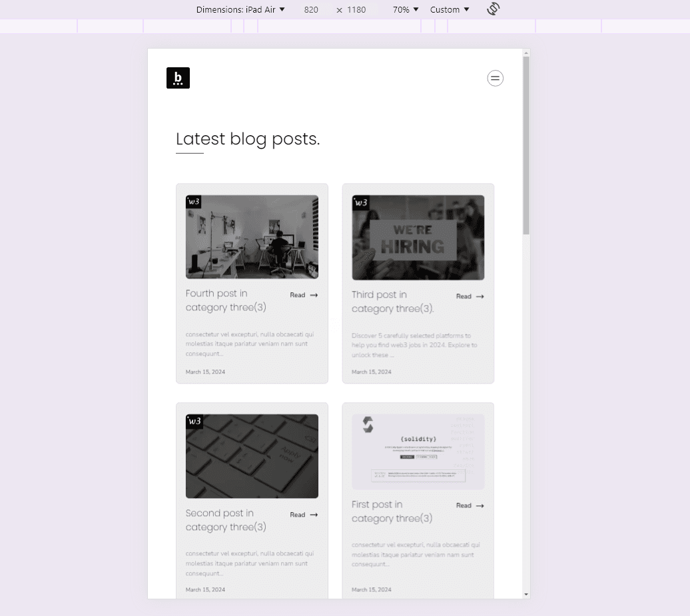690x616 pixels.
Task: Click arrow icon beside First post Read
Action: (x=480, y=505)
